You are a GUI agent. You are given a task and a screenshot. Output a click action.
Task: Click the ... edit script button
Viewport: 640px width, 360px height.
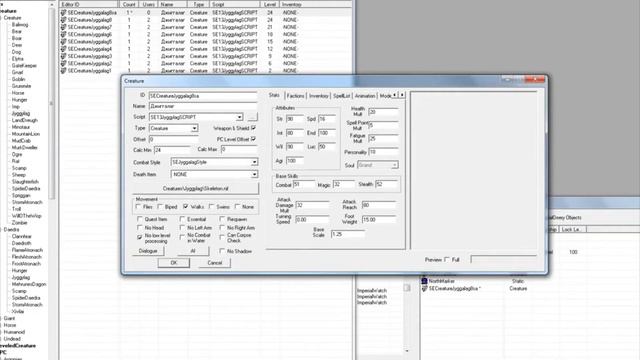(x=252, y=117)
